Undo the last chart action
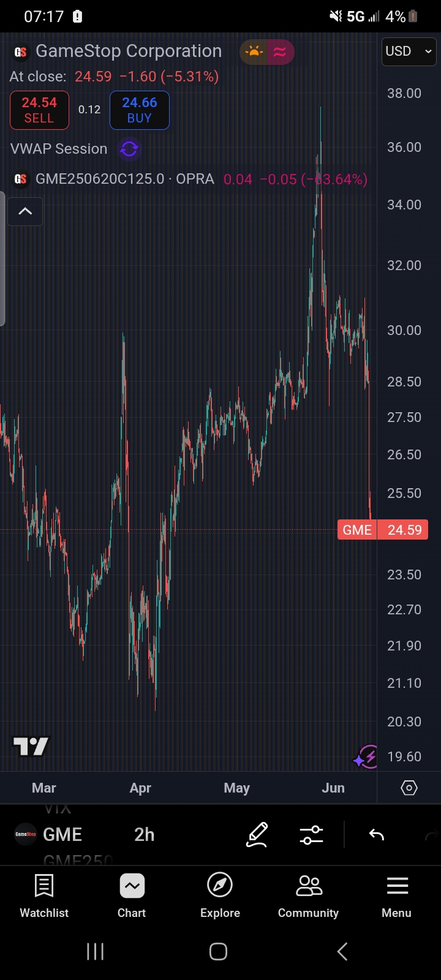The height and width of the screenshot is (980, 441). (377, 834)
